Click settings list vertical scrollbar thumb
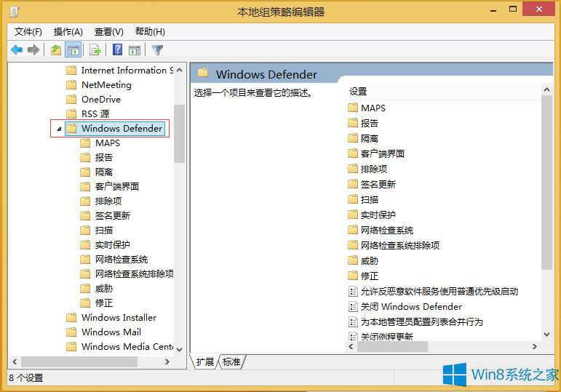Image resolution: width=561 pixels, height=392 pixels. (x=546, y=183)
